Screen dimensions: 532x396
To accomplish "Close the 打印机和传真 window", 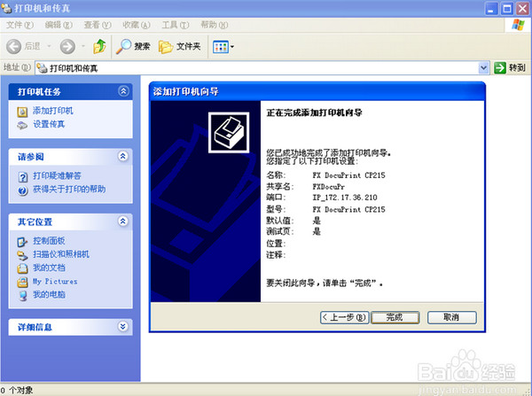I will 523,9.
